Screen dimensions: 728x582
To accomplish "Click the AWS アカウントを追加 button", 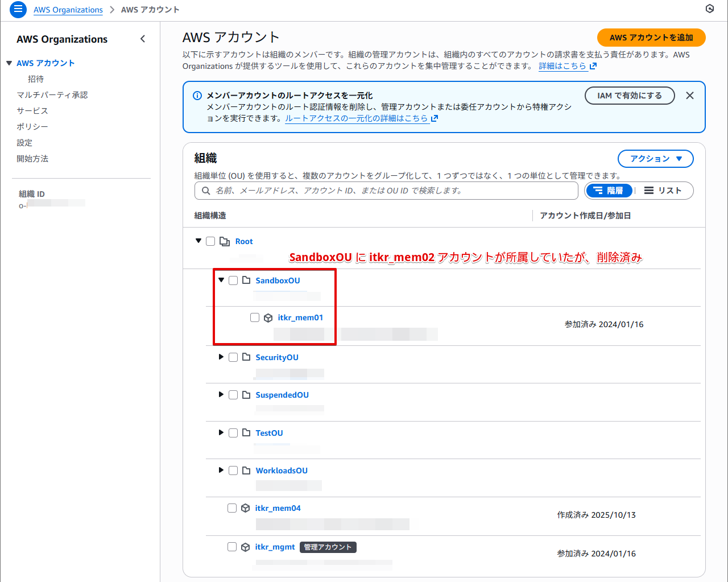I will click(x=651, y=38).
